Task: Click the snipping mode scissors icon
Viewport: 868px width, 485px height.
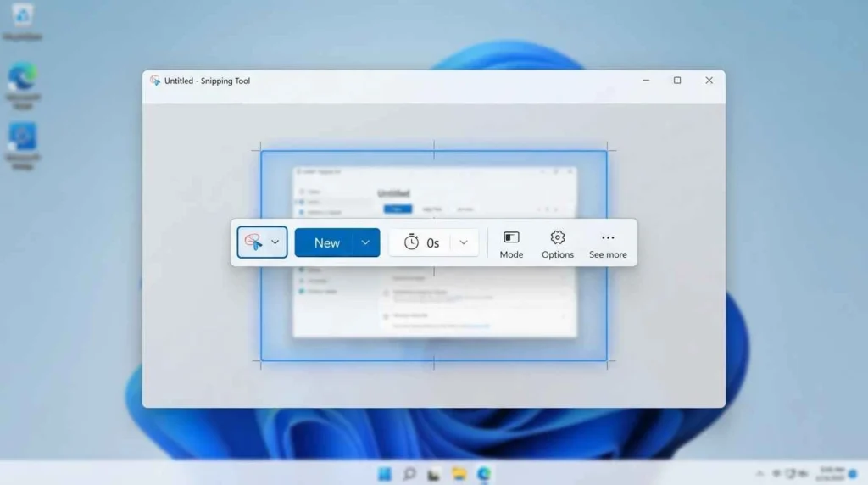Action: coord(253,242)
